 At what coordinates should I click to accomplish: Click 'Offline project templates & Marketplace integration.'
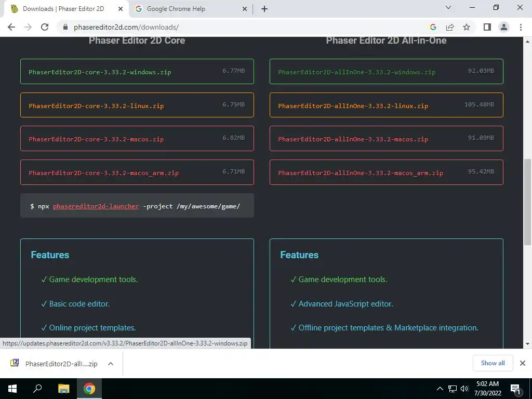click(388, 328)
